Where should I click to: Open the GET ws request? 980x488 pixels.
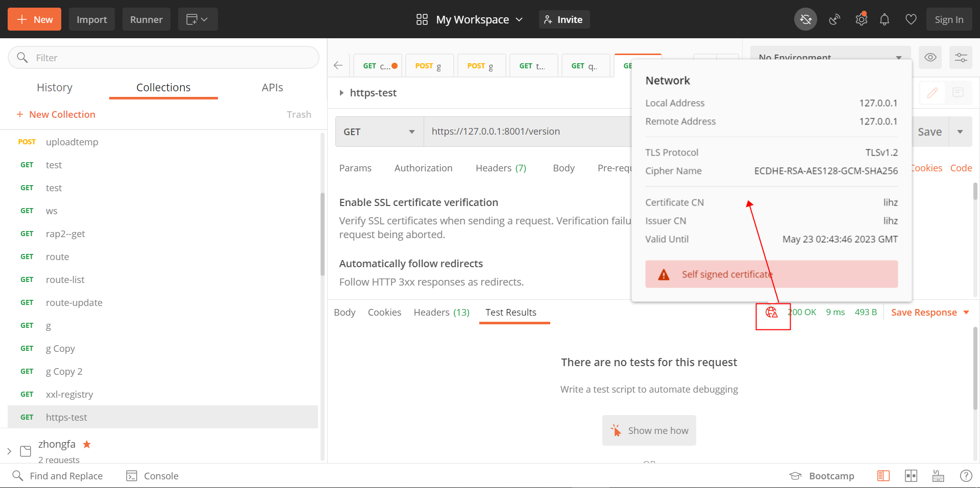pyautogui.click(x=163, y=211)
